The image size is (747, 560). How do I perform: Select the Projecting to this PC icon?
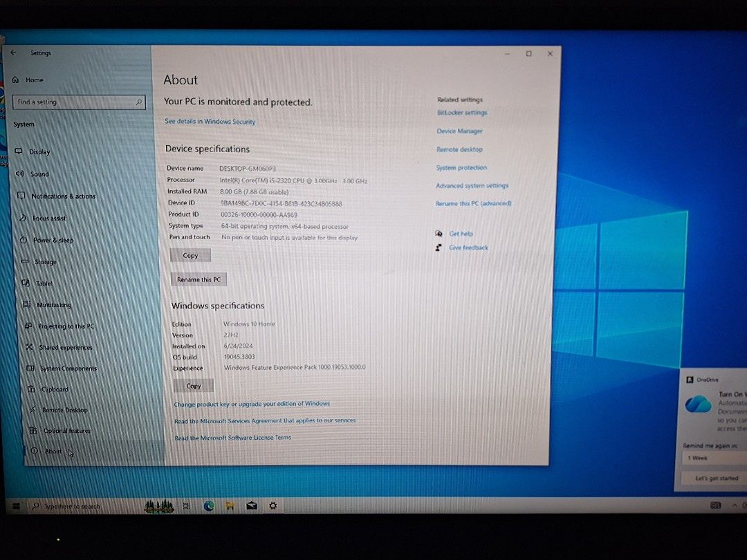pyautogui.click(x=28, y=326)
